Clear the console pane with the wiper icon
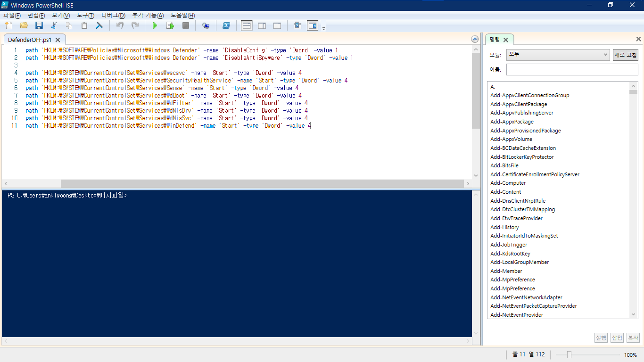The height and width of the screenshot is (362, 644). pos(99,25)
